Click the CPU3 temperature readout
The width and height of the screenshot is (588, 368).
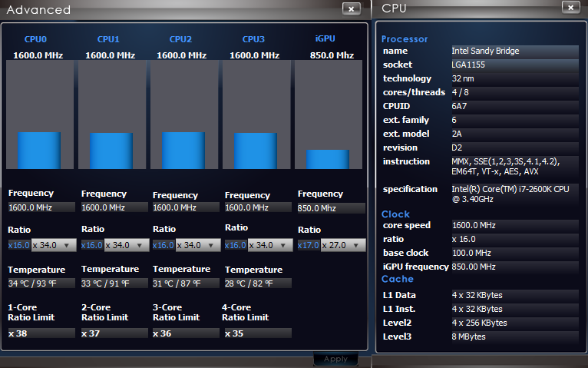[258, 283]
